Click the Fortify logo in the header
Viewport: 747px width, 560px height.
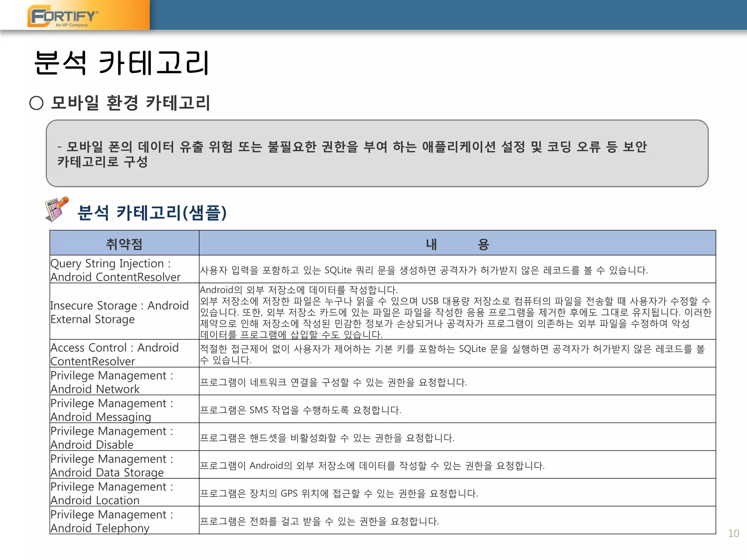(x=62, y=16)
